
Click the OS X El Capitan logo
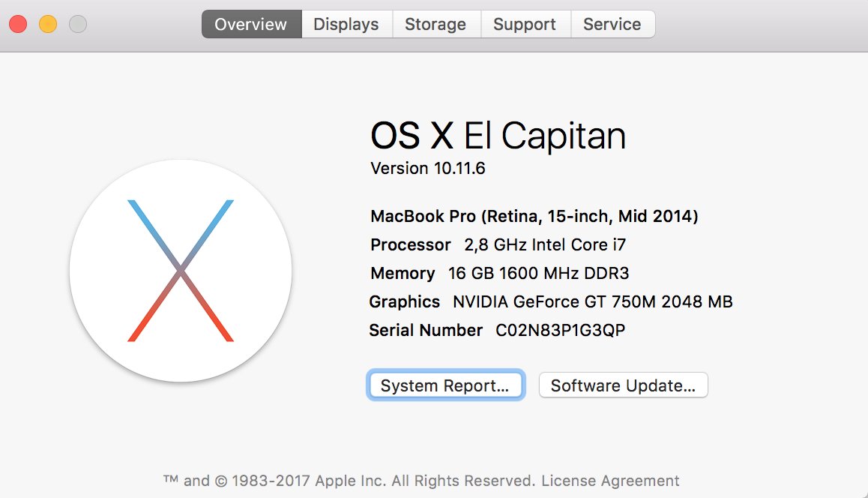tap(181, 271)
